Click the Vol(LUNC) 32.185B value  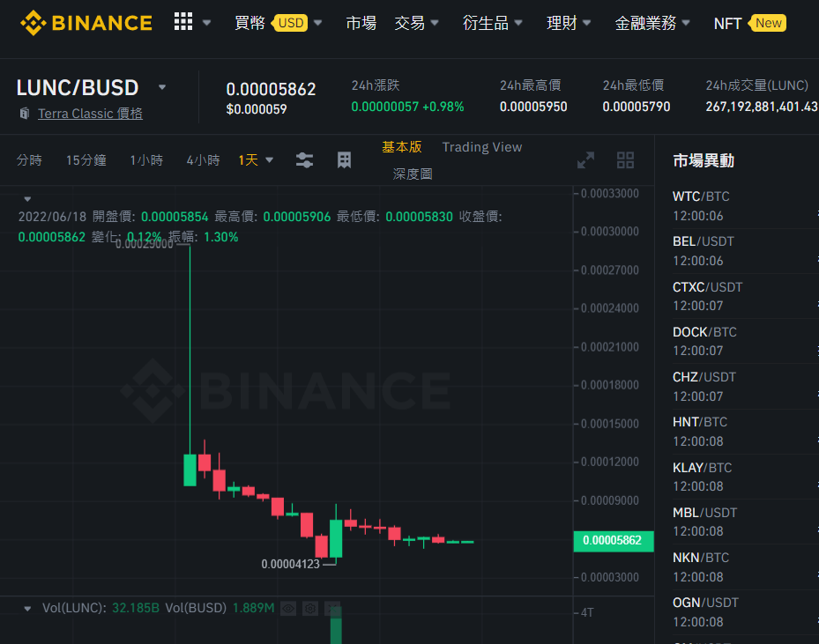point(135,608)
